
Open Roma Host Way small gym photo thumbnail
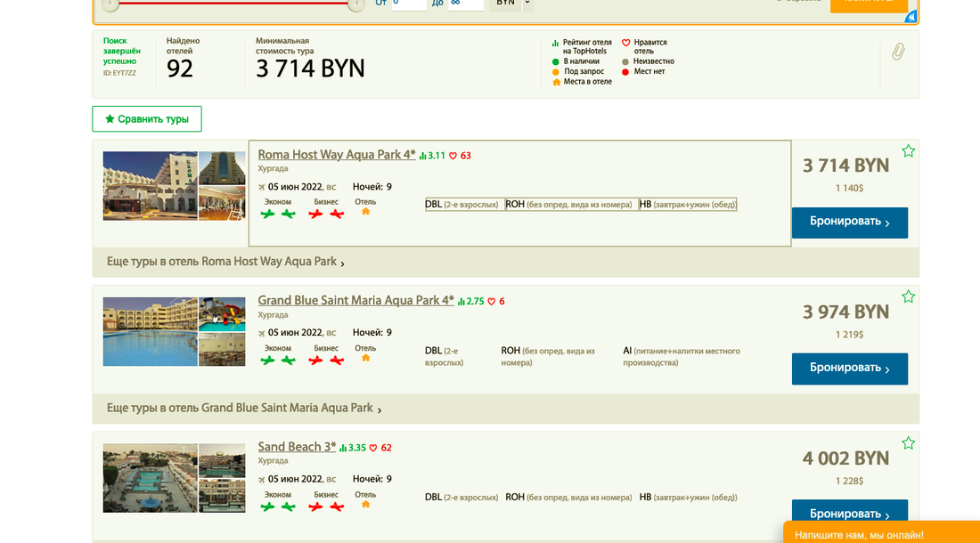[x=222, y=204]
